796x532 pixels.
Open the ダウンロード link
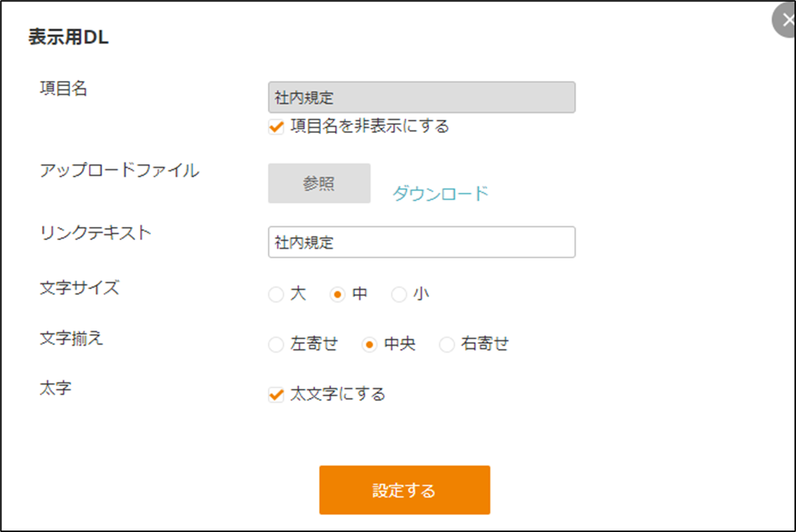440,193
